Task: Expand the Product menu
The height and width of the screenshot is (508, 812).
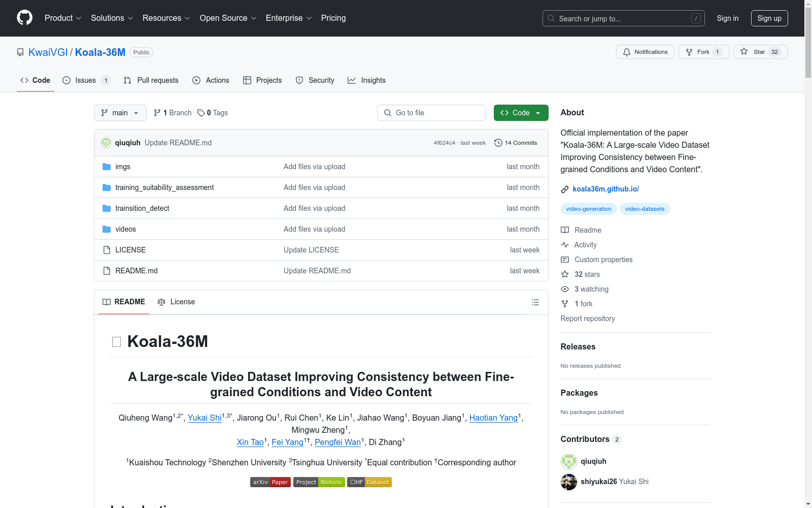Action: 63,18
